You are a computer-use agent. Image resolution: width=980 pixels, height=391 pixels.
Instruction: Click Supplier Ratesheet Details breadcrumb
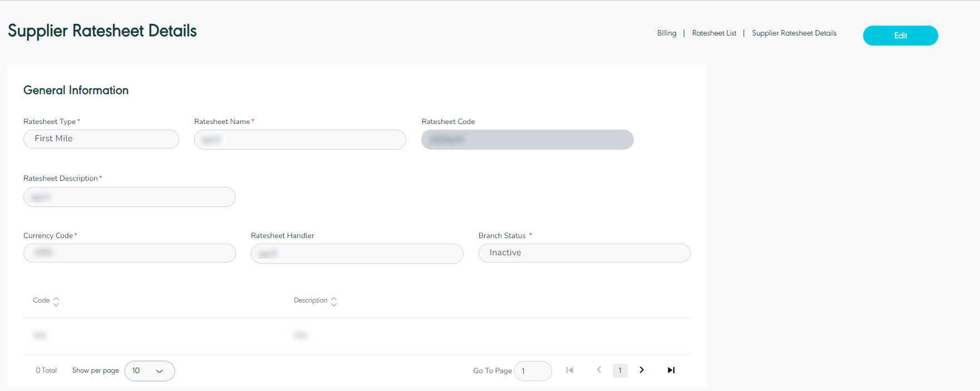pos(794,33)
